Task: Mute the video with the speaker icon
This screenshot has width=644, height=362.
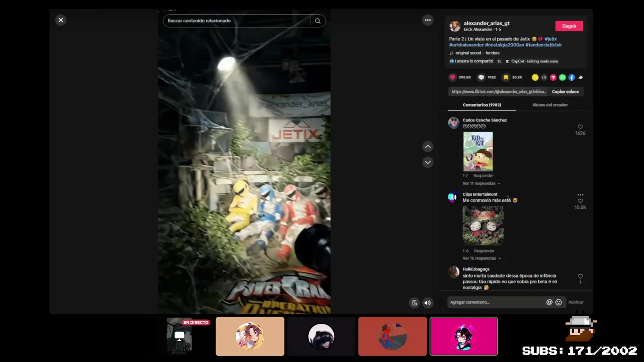Action: pos(427,303)
